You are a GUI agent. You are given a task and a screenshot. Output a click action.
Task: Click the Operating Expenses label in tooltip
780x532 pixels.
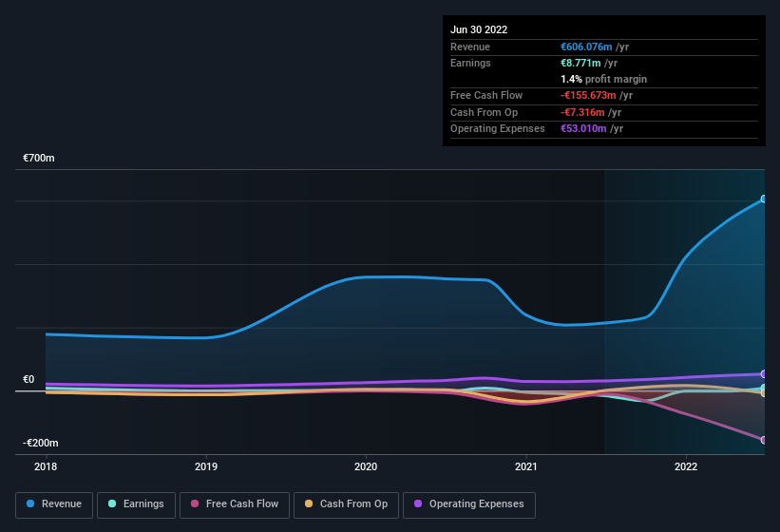pos(497,128)
